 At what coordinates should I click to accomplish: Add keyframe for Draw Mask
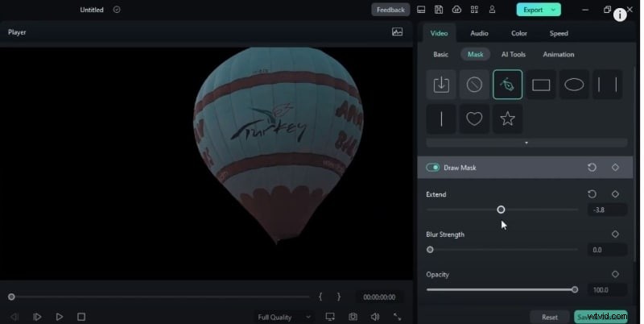pyautogui.click(x=615, y=168)
